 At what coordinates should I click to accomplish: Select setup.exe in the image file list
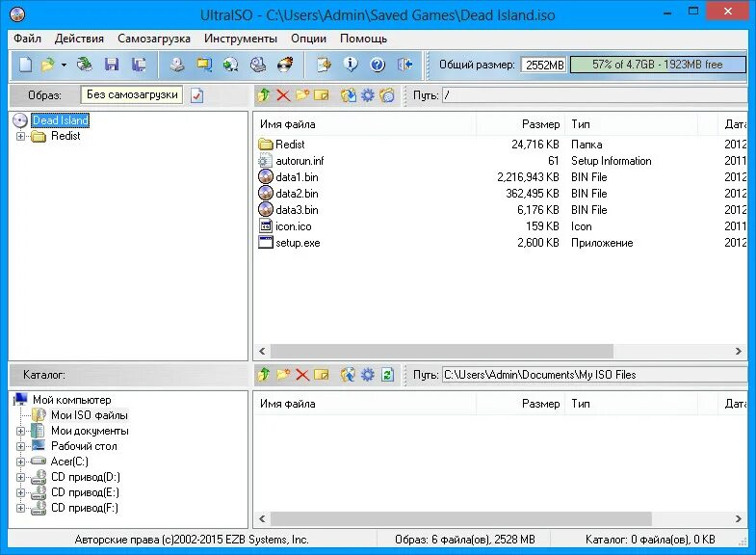coord(298,243)
